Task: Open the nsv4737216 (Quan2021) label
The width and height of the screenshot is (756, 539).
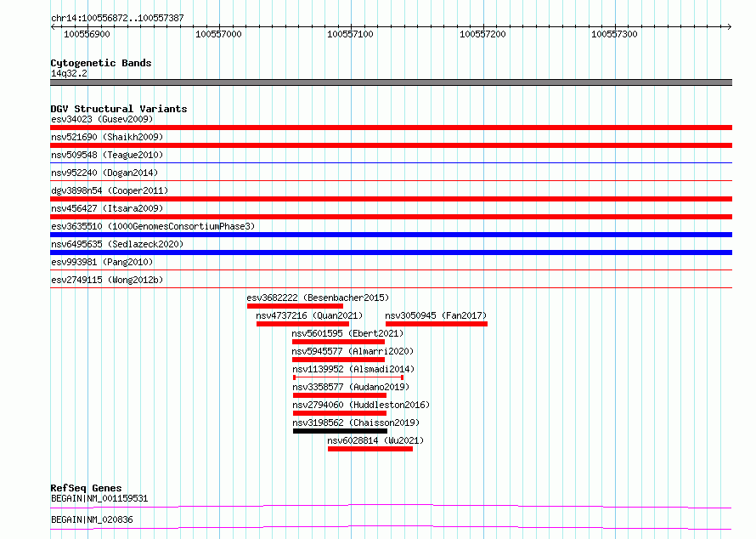Action: 309,315
